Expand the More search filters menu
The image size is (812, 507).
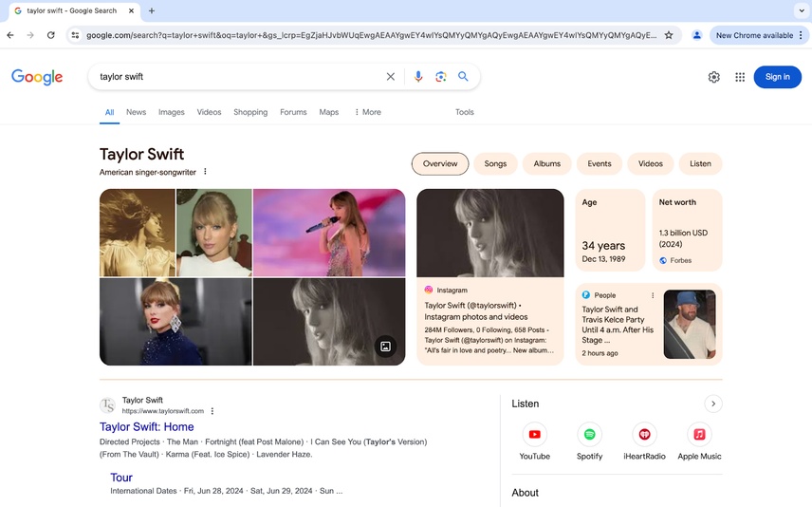pos(368,112)
